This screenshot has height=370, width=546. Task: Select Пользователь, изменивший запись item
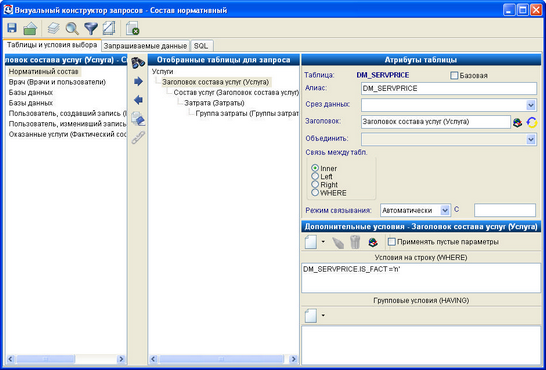67,124
